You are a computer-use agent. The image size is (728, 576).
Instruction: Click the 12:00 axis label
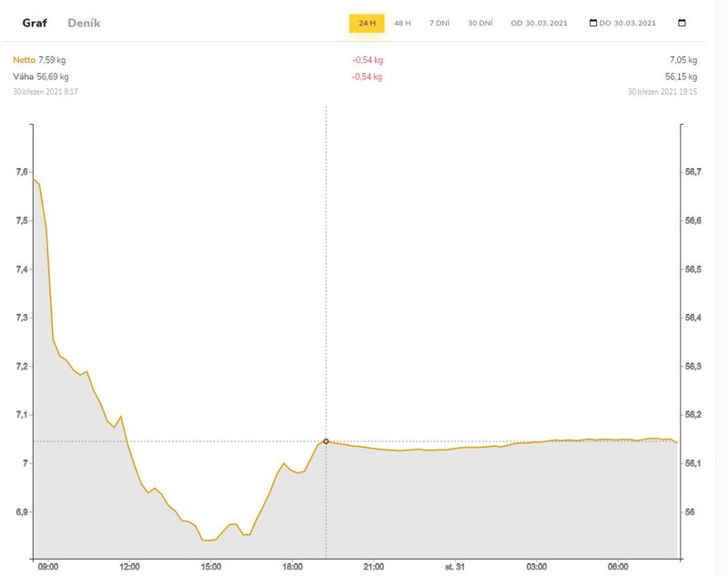129,567
